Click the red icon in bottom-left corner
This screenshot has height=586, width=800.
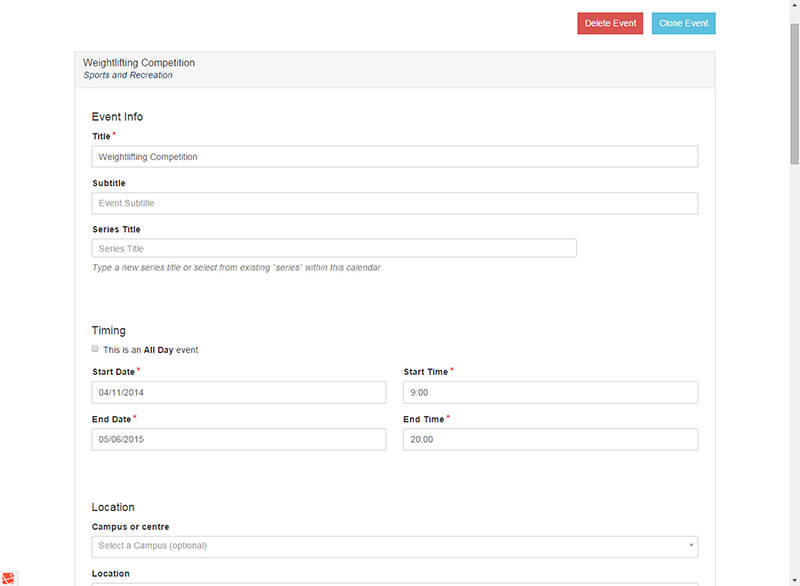[8, 579]
